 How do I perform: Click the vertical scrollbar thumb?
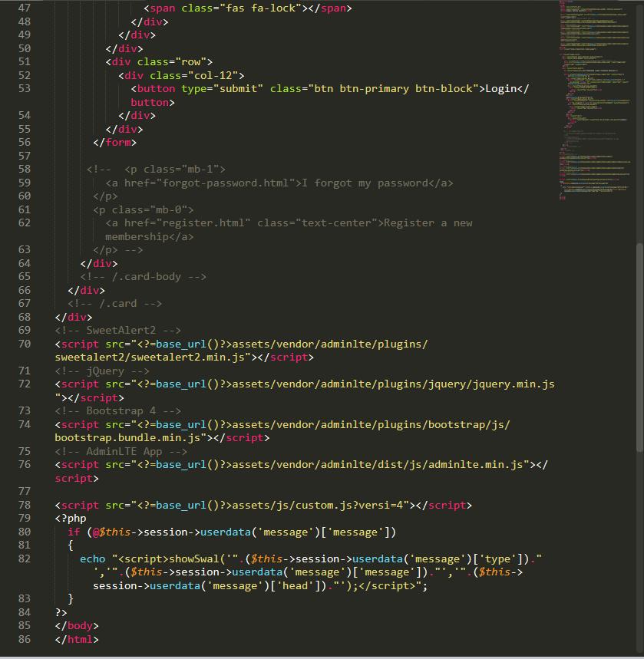tap(640, 348)
